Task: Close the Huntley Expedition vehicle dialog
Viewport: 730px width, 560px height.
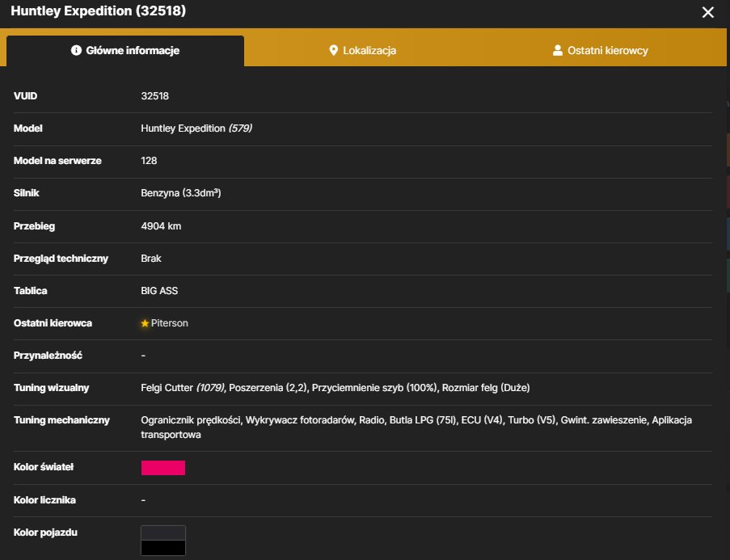Action: 707,12
